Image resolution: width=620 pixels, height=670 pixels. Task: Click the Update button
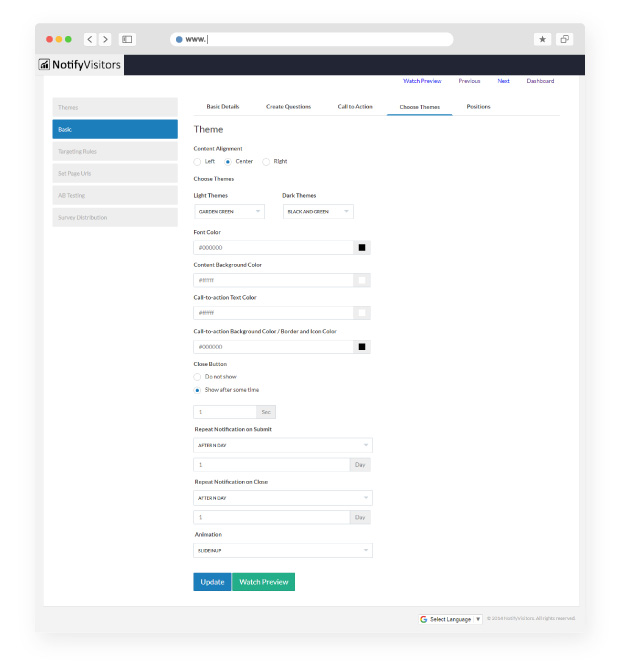pos(212,582)
